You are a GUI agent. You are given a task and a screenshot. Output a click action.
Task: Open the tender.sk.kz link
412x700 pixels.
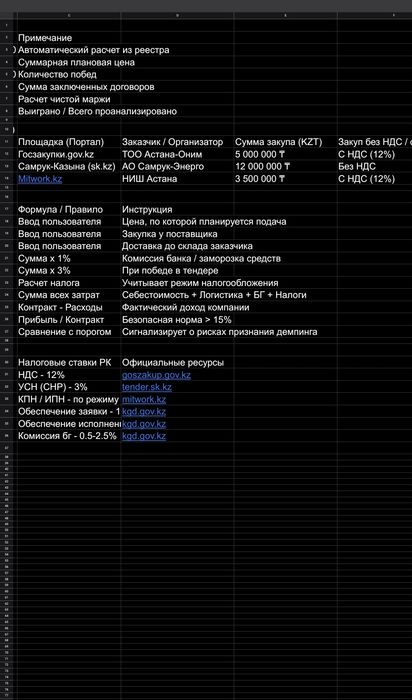coord(147,388)
